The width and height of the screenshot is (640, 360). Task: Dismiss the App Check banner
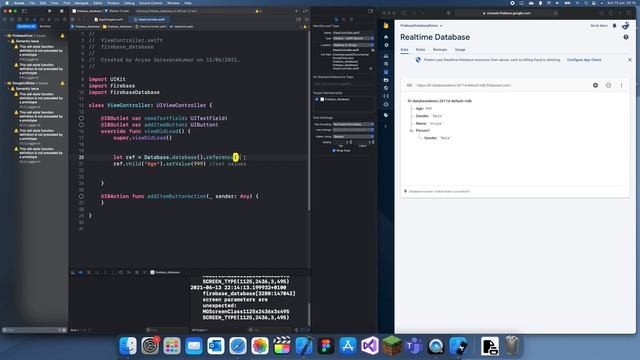pos(629,60)
